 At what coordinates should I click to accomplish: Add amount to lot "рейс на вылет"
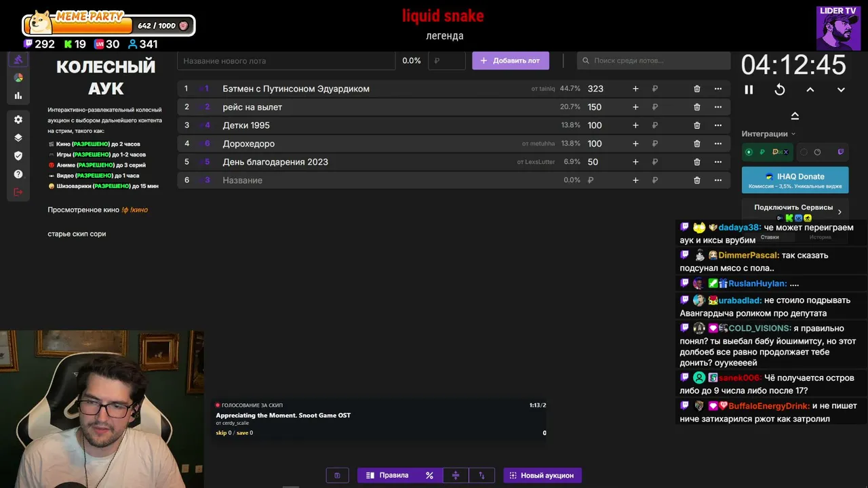pos(635,107)
